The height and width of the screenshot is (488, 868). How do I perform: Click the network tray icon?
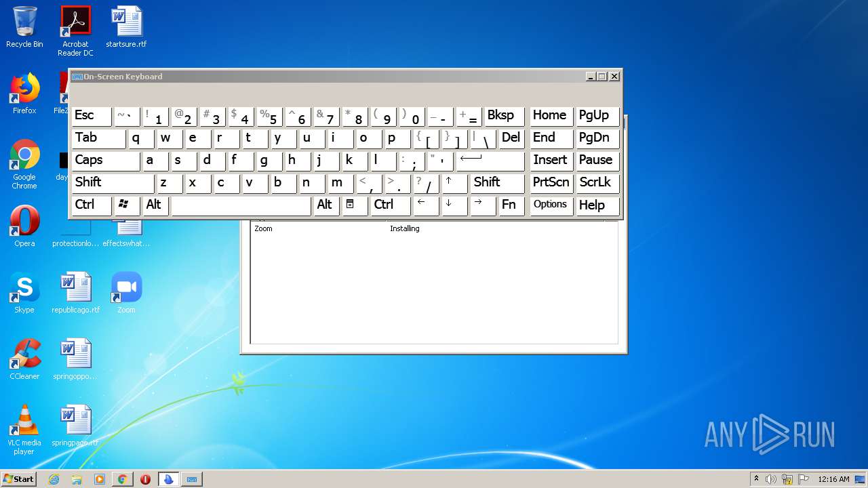(x=787, y=479)
